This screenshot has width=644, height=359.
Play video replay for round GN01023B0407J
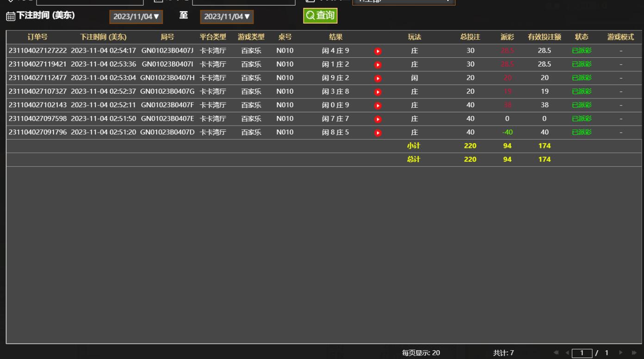click(x=378, y=51)
